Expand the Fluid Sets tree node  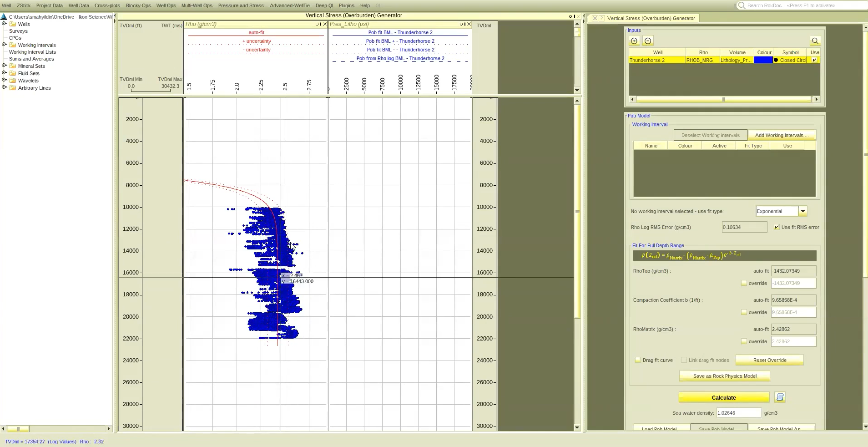coord(4,73)
